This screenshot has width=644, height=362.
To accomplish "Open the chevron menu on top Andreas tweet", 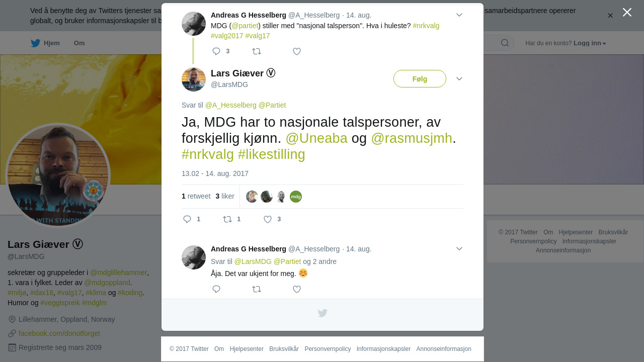I will [x=459, y=15].
